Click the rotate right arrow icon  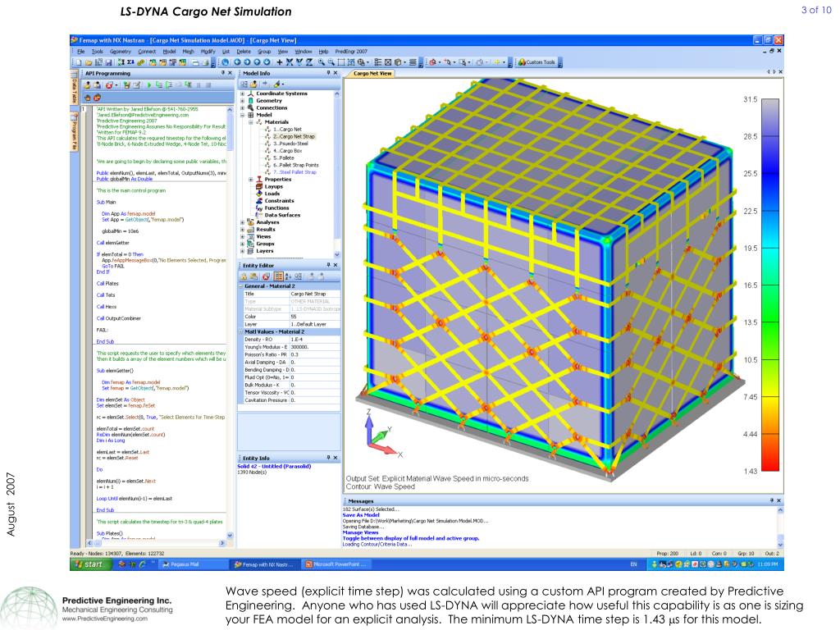(247, 62)
